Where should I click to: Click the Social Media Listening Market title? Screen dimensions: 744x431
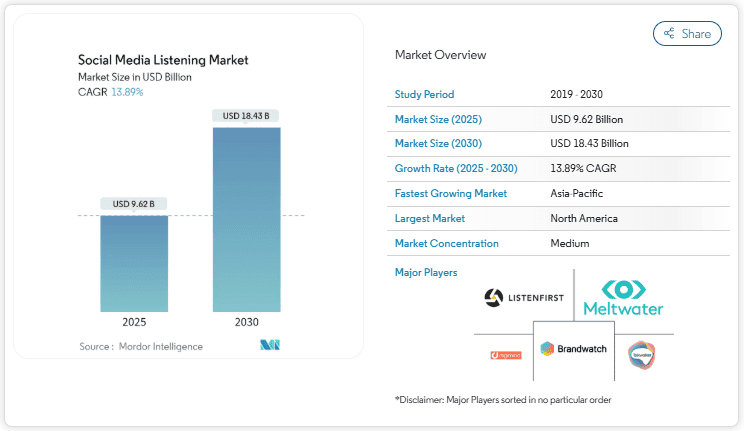pyautogui.click(x=163, y=60)
